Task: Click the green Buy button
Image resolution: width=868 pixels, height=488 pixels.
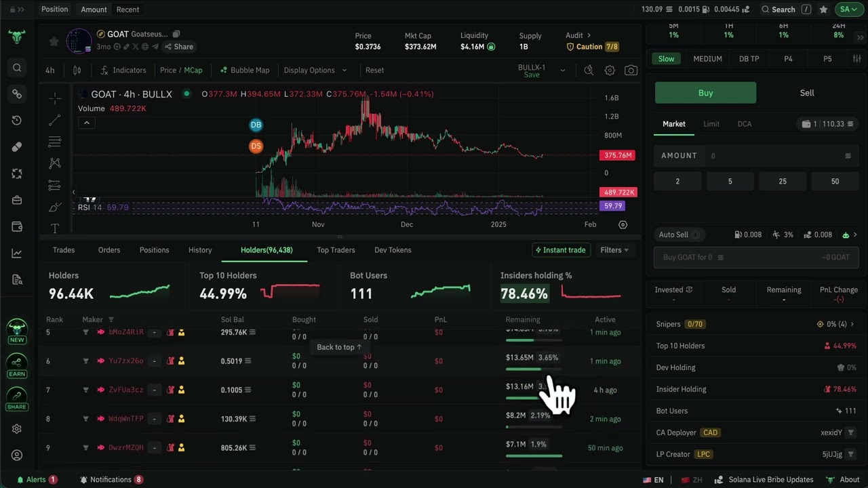Action: [705, 93]
